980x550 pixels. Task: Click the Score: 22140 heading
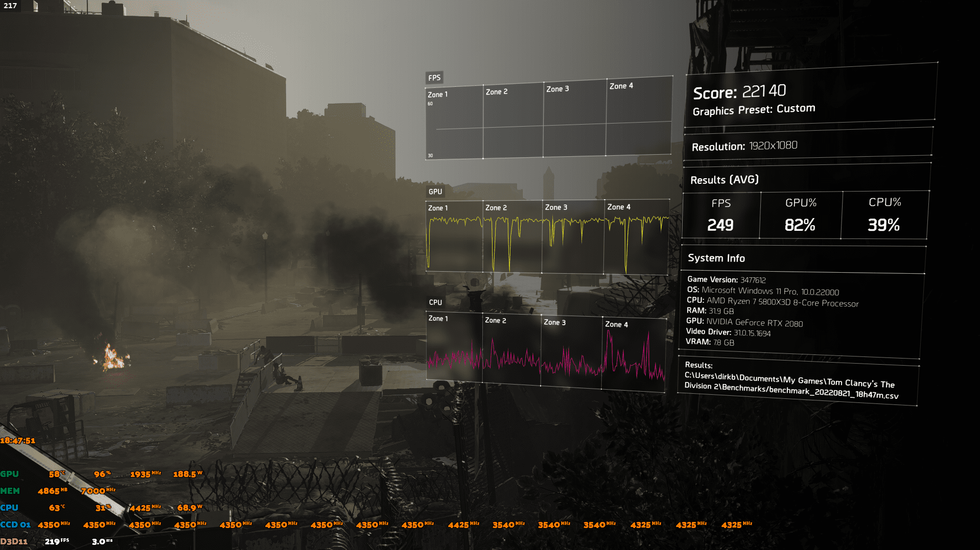point(739,92)
